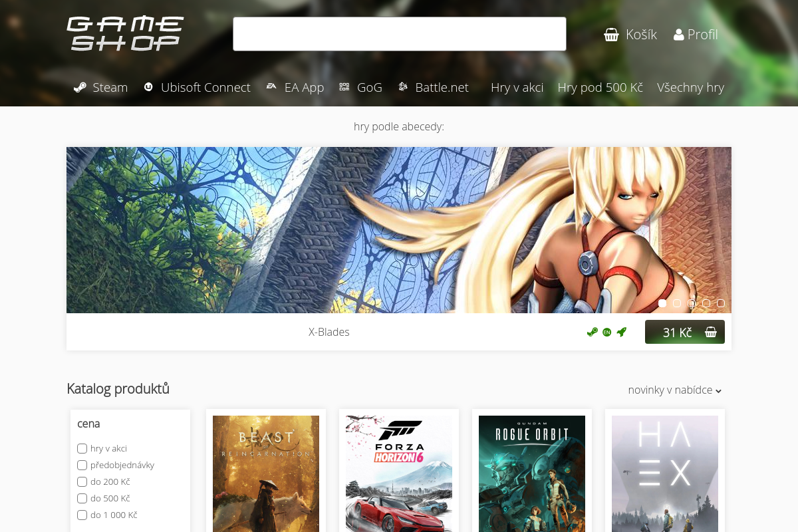
Task: Focus the search input field
Action: pos(400,34)
